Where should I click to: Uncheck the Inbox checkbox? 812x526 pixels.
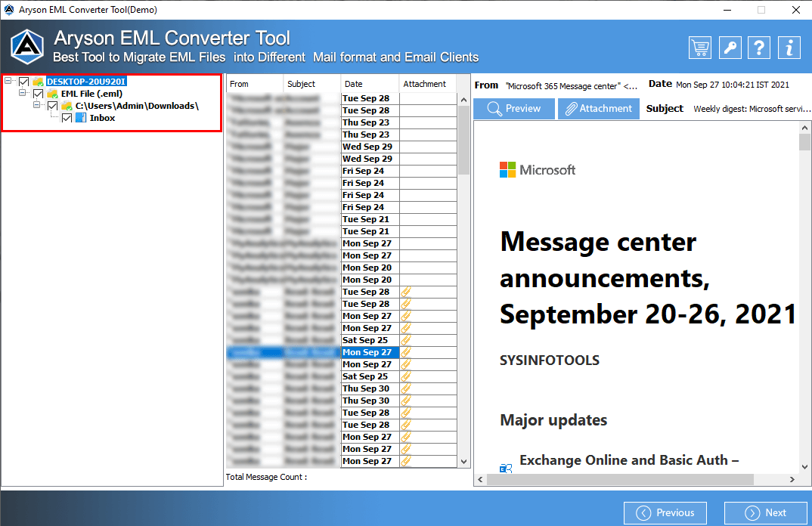click(67, 118)
